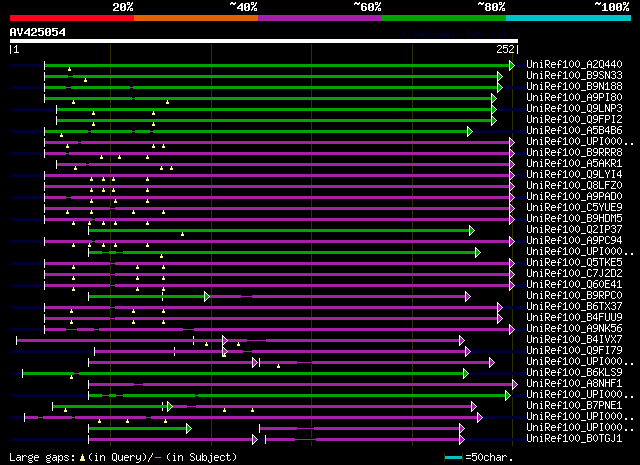This screenshot has height=465, width=640.
Task: Click the UniRef100_B0TGJ1 label
Action: (x=574, y=438)
